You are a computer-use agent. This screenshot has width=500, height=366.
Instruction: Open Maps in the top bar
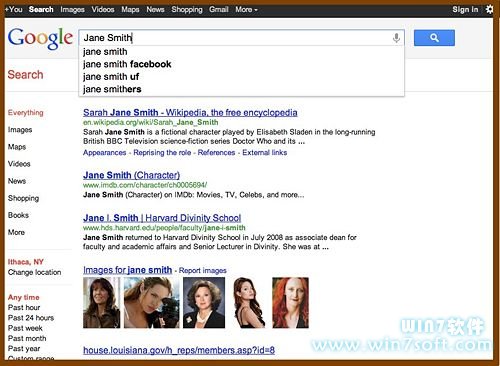130,10
